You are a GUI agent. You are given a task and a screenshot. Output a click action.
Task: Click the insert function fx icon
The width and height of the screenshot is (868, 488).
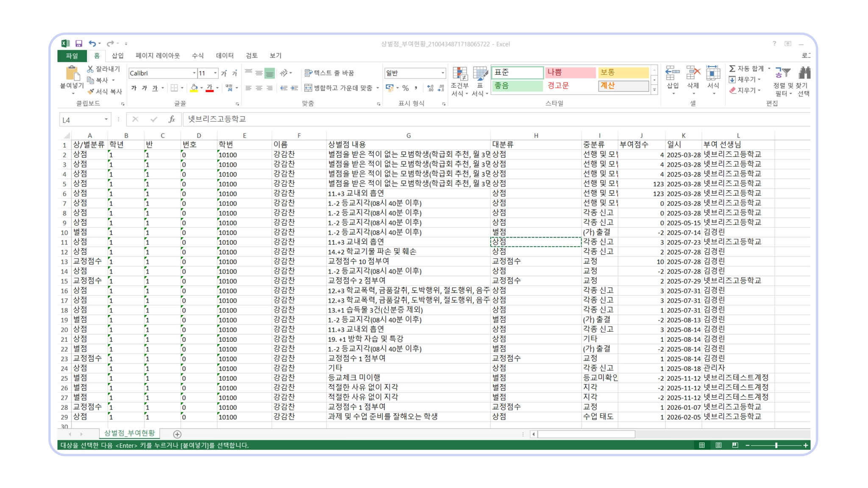172,119
